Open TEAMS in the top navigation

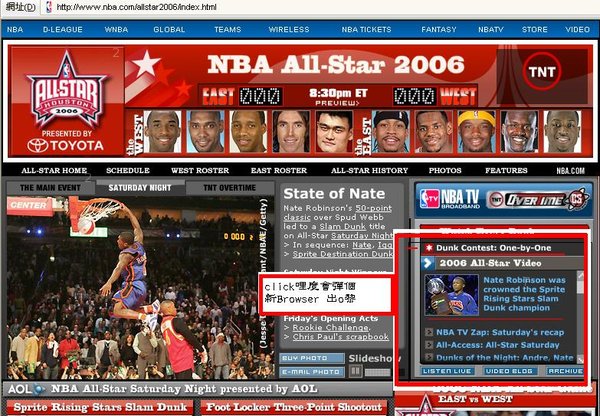228,29
